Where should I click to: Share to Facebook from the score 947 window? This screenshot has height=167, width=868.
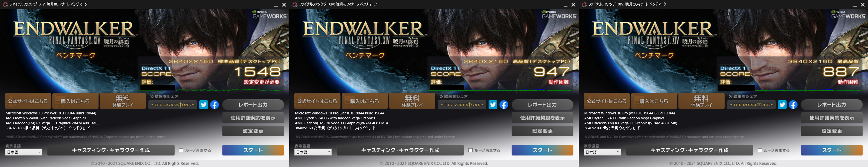(504, 105)
